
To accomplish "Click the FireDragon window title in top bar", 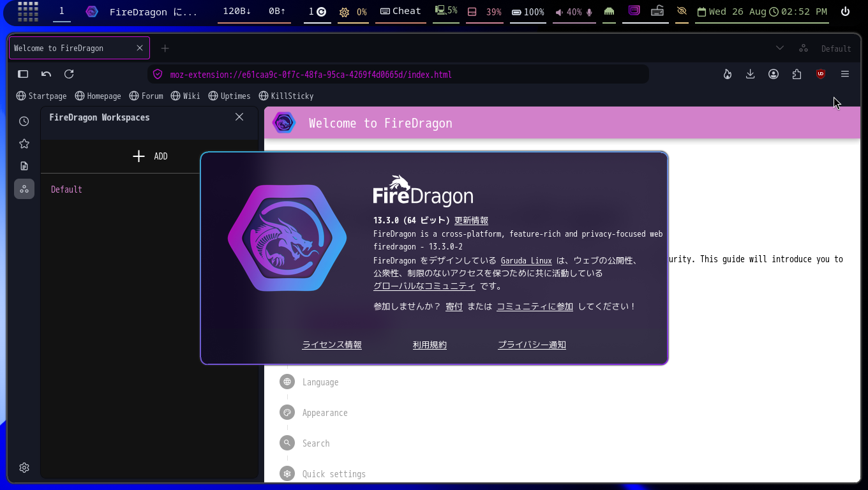I will (x=153, y=12).
